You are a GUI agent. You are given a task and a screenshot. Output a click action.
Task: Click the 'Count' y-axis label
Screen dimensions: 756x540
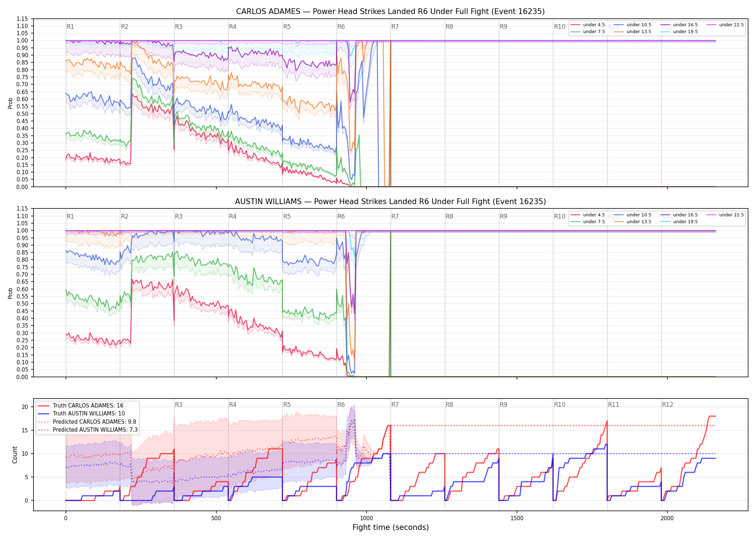point(15,455)
